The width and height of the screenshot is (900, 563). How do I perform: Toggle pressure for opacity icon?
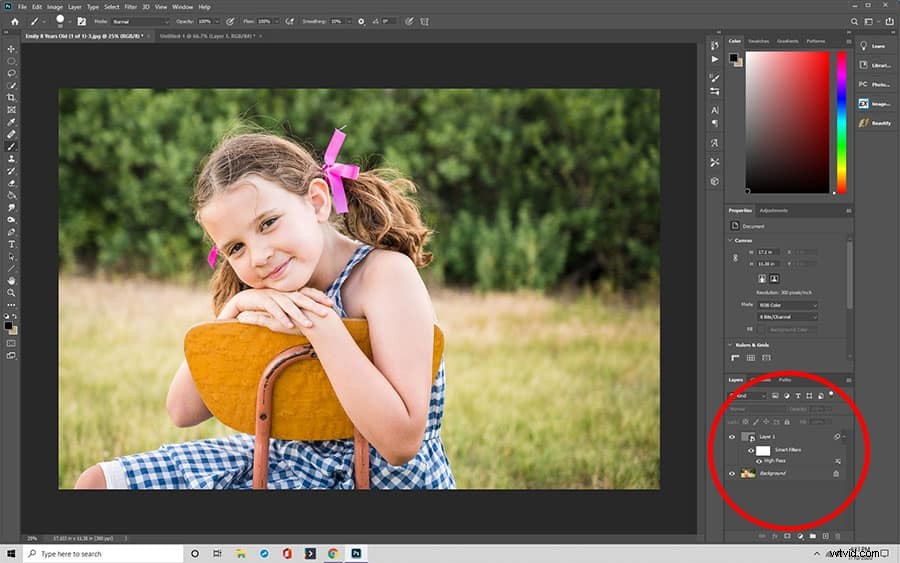coord(230,22)
